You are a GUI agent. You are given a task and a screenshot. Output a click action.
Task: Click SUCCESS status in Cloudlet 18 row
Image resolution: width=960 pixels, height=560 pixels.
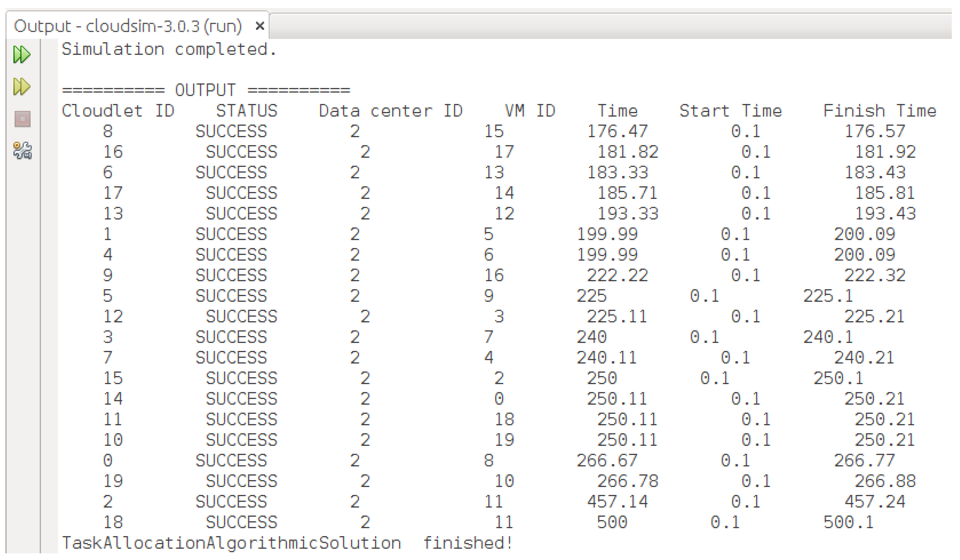click(x=242, y=522)
